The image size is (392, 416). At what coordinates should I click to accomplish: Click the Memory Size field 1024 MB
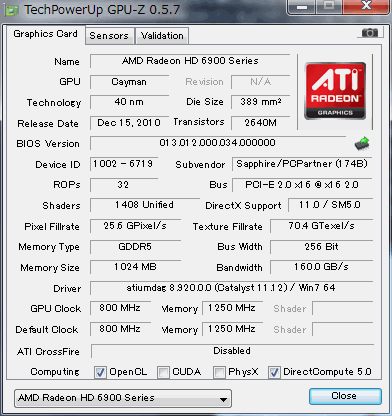(x=135, y=267)
